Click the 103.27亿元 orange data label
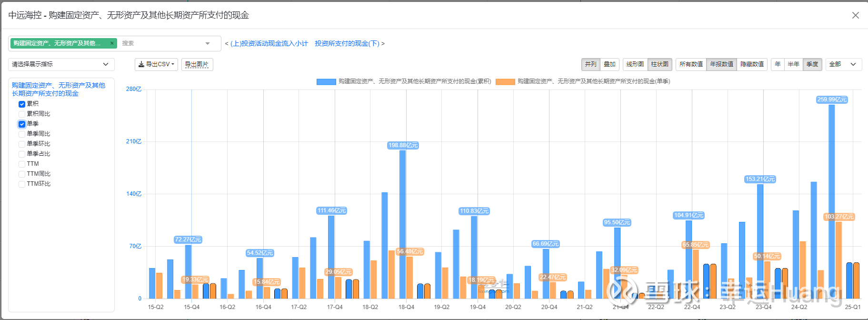 [x=839, y=217]
